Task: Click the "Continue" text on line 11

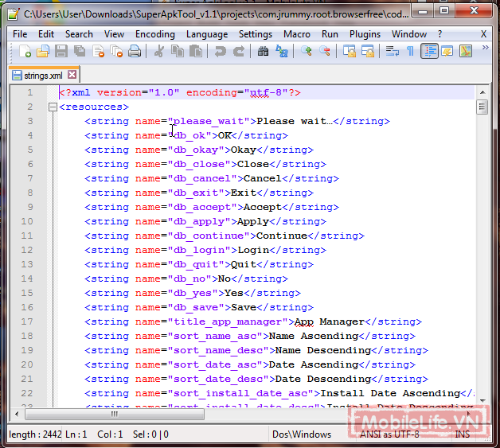Action: (x=282, y=236)
